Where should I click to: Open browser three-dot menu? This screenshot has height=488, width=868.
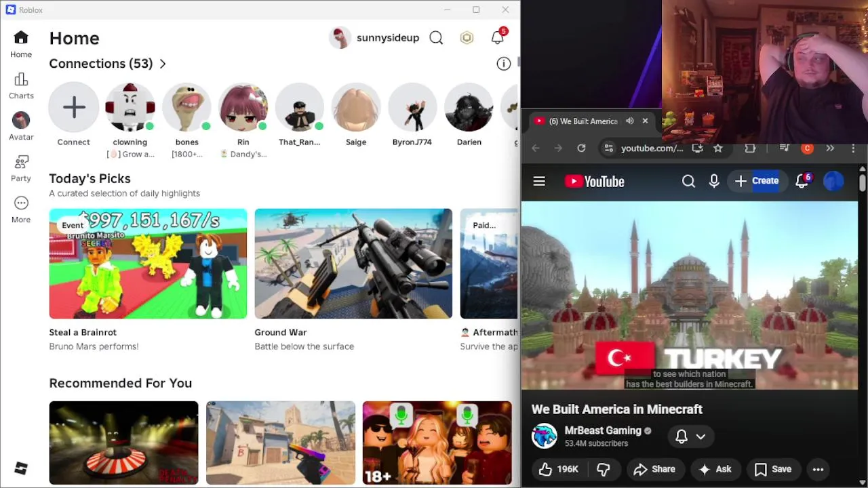(852, 148)
